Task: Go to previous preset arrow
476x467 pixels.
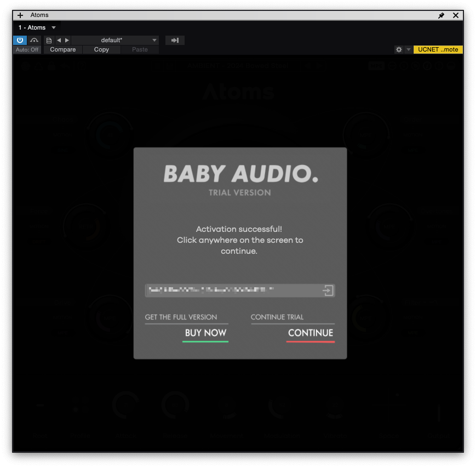Action: (59, 40)
